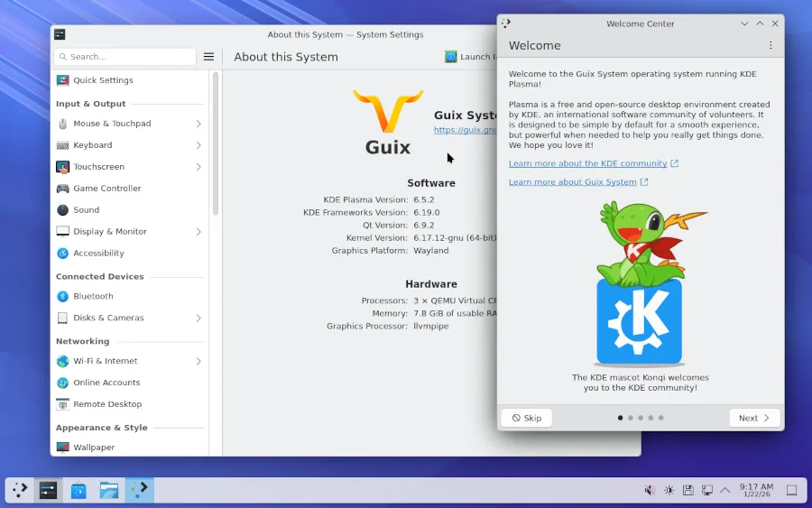Select Game Controller in the sidebar
The height and width of the screenshot is (508, 812).
coord(106,189)
